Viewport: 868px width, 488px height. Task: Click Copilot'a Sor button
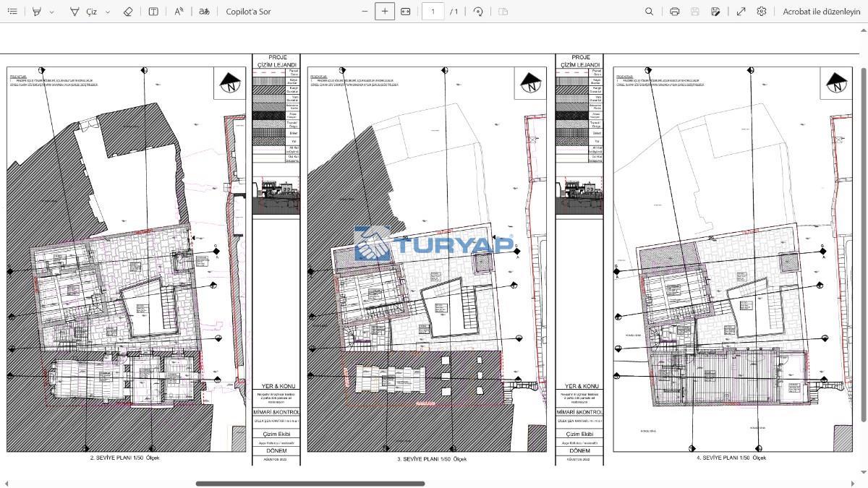(x=248, y=12)
